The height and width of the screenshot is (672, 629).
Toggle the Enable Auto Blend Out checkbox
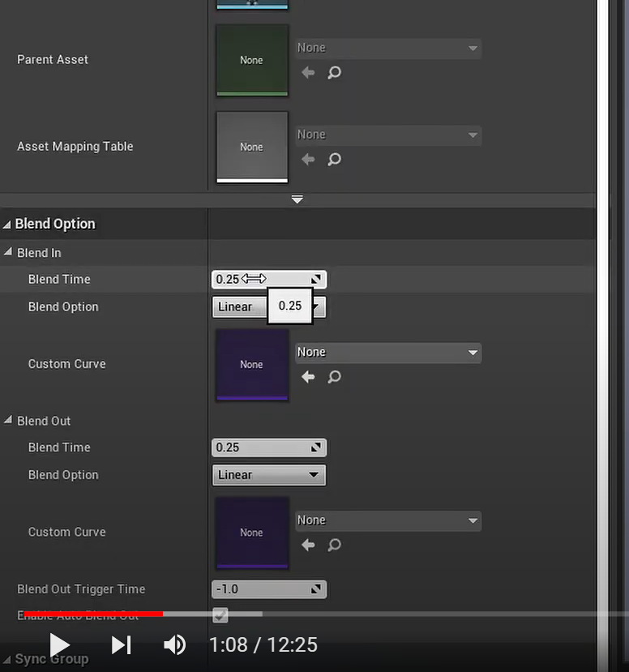click(x=220, y=615)
